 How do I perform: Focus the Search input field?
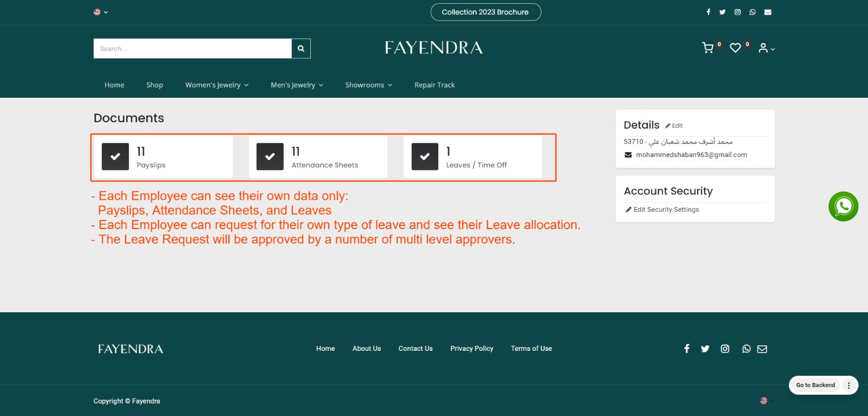(x=193, y=48)
